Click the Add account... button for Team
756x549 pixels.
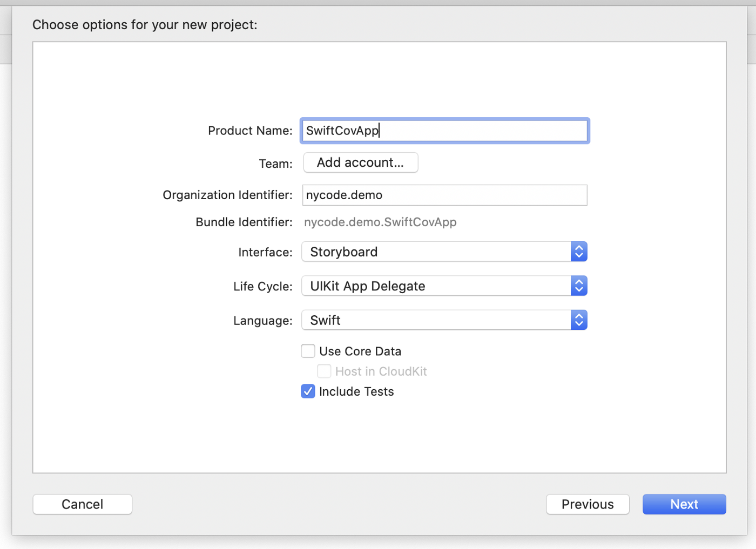[x=360, y=162]
